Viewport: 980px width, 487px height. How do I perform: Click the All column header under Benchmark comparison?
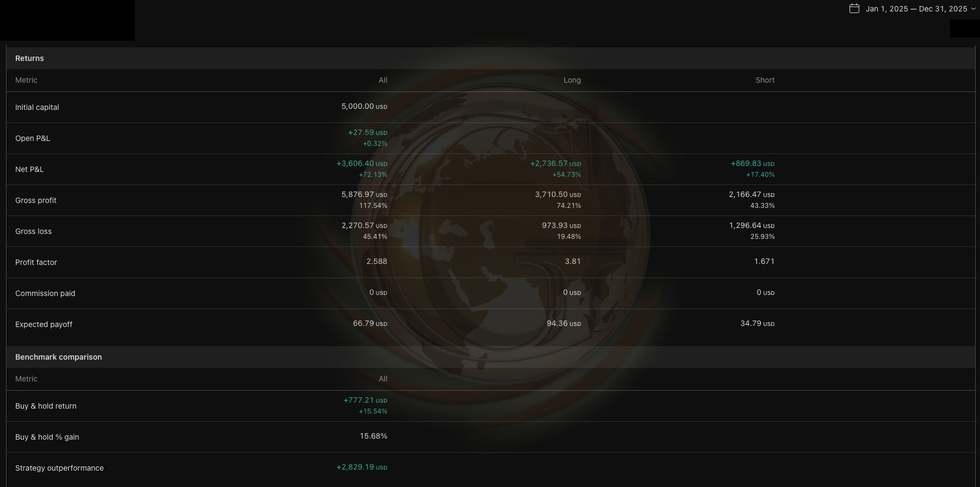383,379
